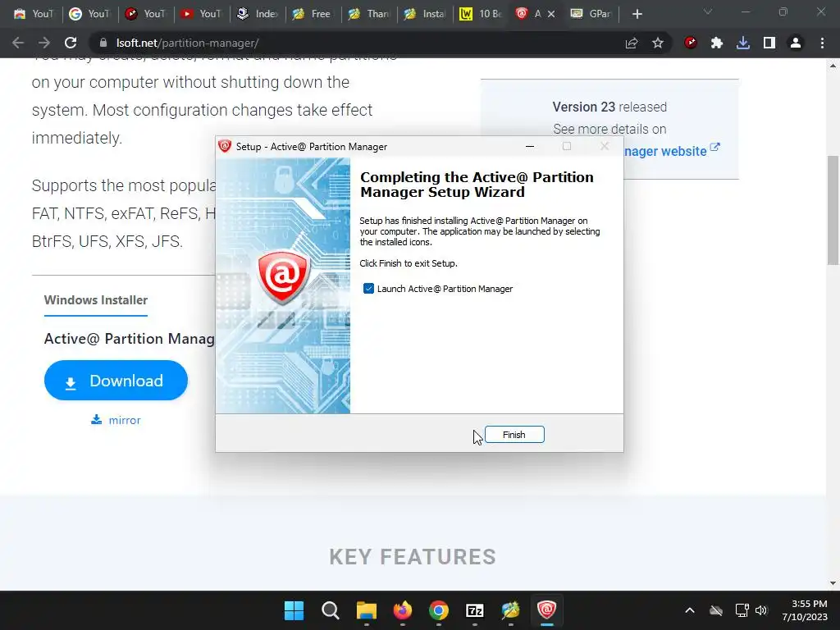Click the red extension icon in toolbar
This screenshot has height=630, width=840.
[x=691, y=43]
